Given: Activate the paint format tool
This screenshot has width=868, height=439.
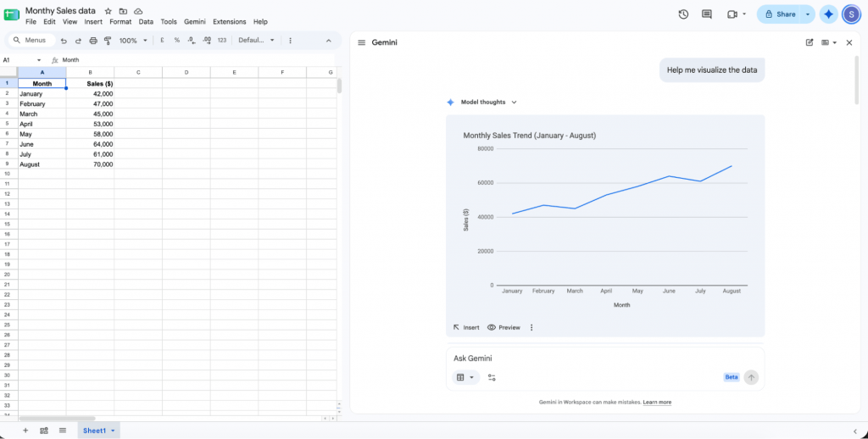Looking at the screenshot, I should pos(108,41).
